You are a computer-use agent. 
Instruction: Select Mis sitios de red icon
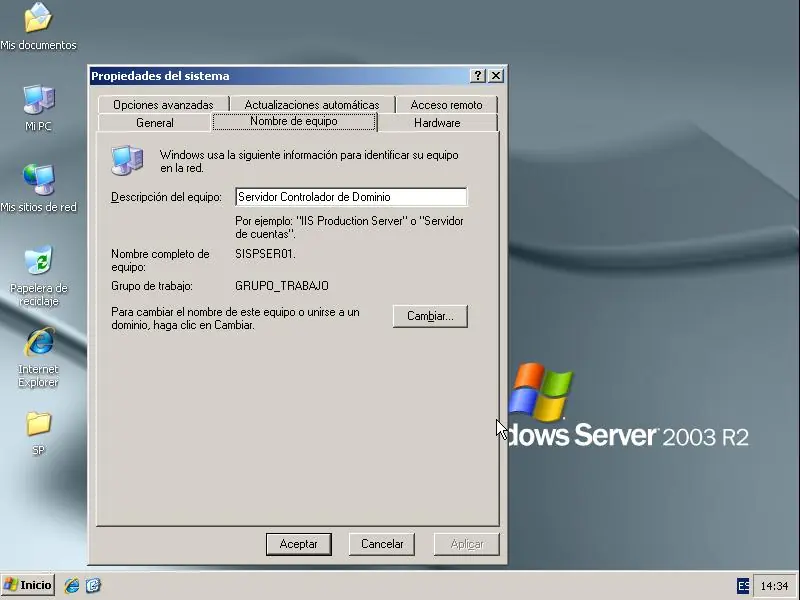pyautogui.click(x=38, y=188)
